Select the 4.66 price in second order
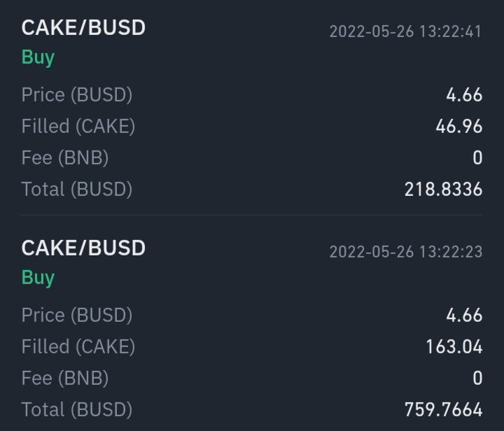Screen dimensions: 504x431 coord(464,316)
